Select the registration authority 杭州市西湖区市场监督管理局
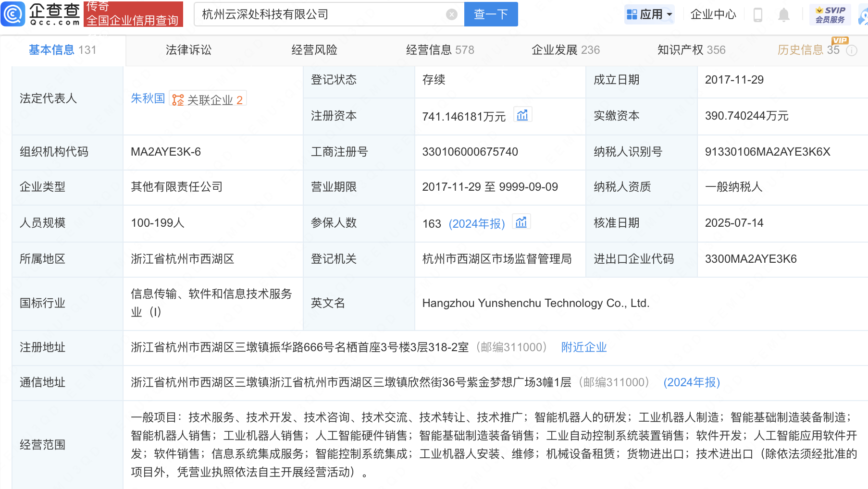This screenshot has width=868, height=489. [x=497, y=259]
